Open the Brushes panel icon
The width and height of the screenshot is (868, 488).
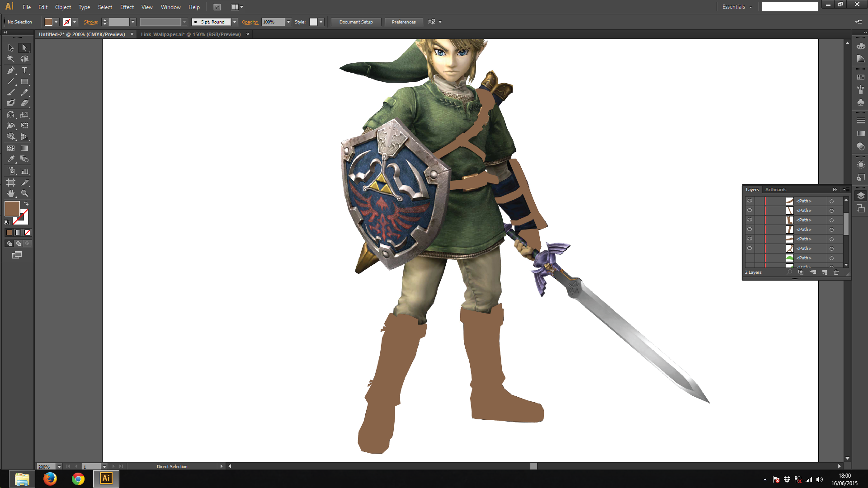[x=861, y=89]
